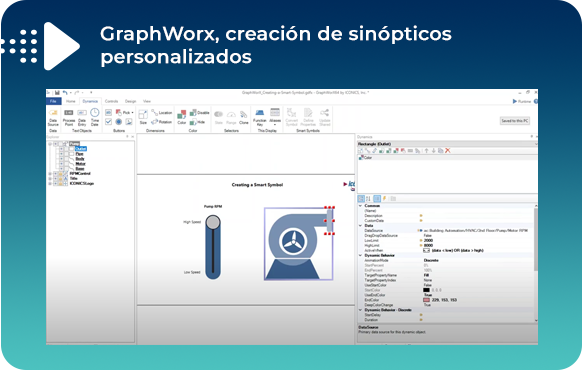
Task: Collapse the Dynamic Behavior property section
Action: point(360,255)
